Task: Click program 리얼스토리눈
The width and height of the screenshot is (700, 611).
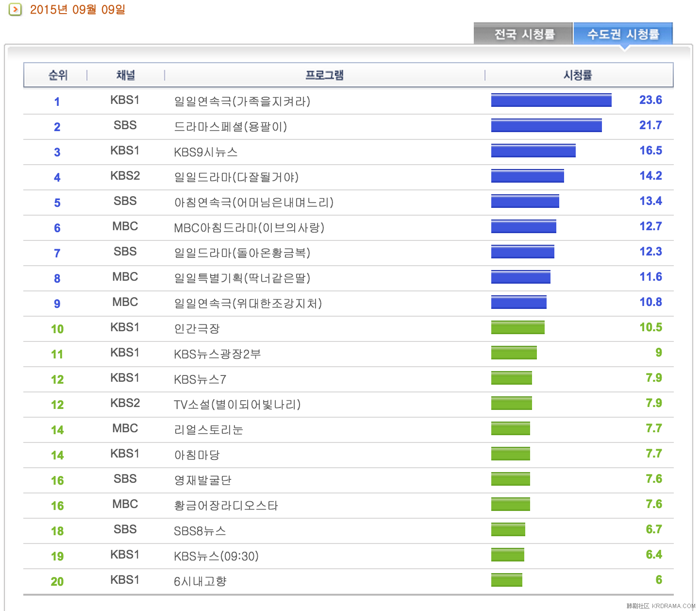Action: tap(208, 429)
